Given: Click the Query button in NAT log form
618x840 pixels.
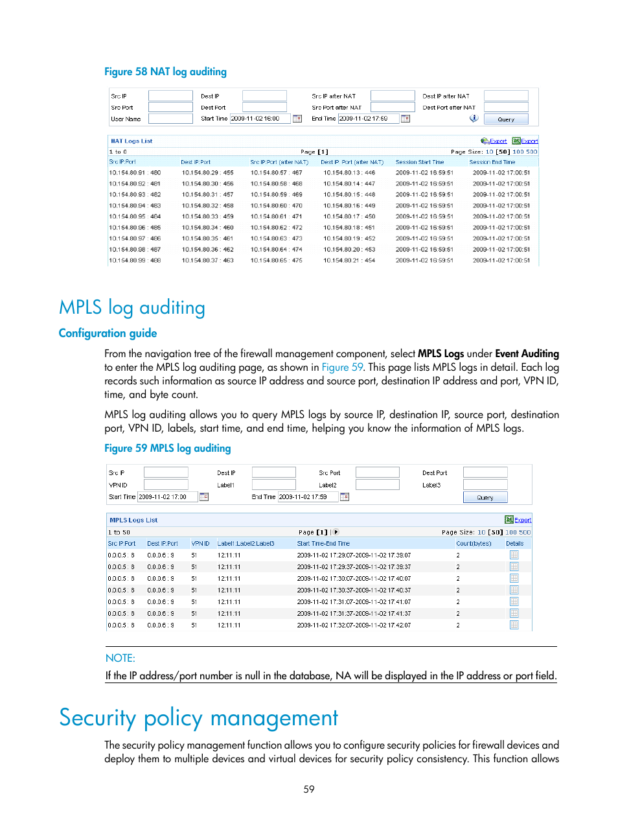Looking at the screenshot, I should pyautogui.click(x=506, y=119).
